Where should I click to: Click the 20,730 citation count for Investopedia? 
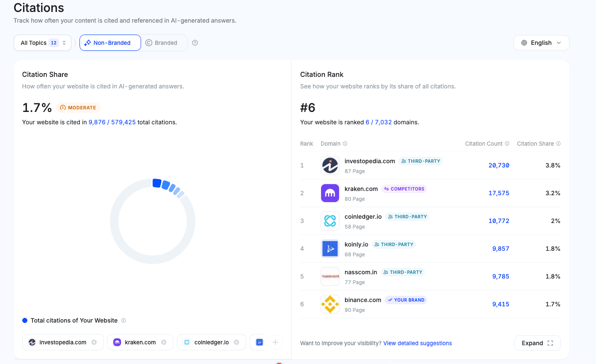(499, 165)
